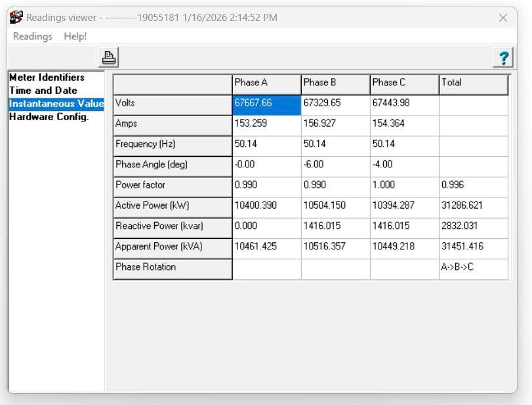
Task: Select Total Apparent Power value cell
Action: click(x=473, y=247)
